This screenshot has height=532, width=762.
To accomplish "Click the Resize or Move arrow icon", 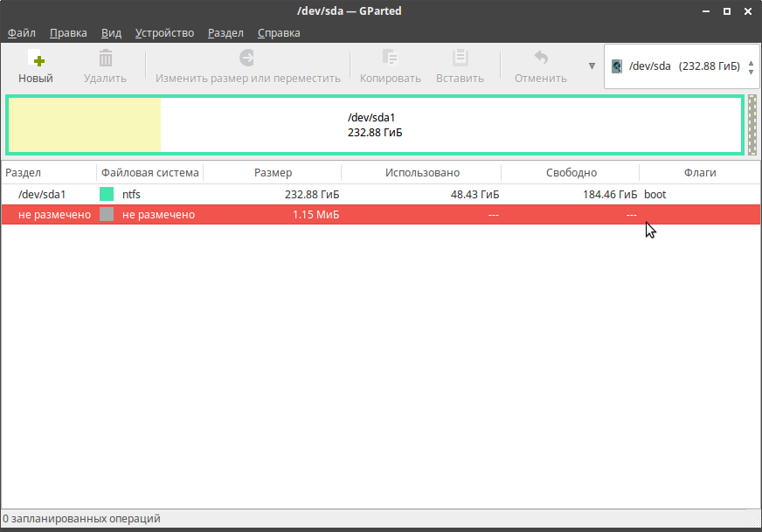I will 247,58.
